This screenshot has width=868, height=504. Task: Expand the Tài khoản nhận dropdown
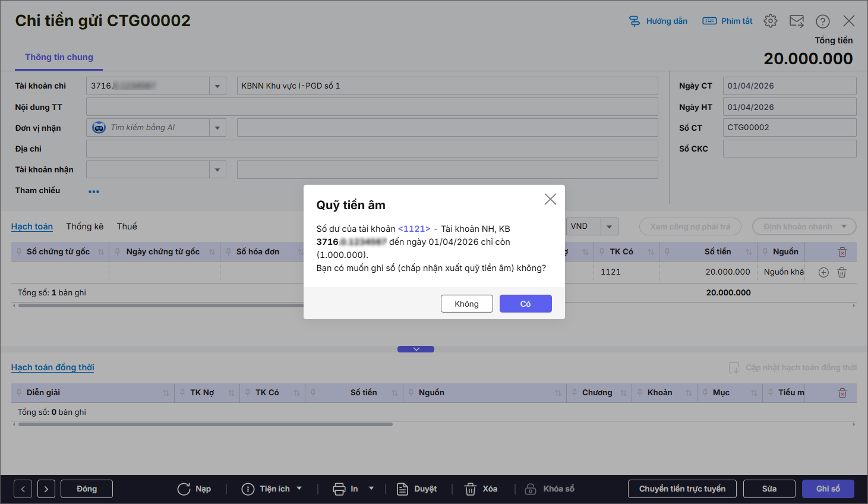217,170
